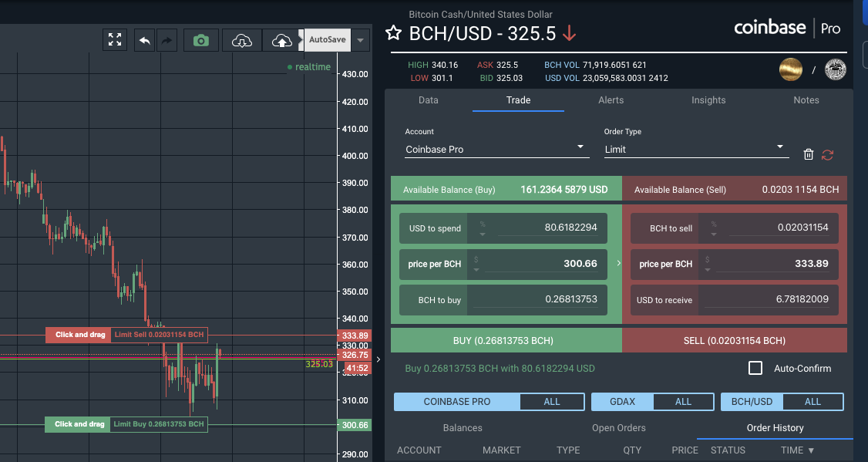Select the GDAX filter button
The height and width of the screenshot is (462, 868).
point(622,402)
